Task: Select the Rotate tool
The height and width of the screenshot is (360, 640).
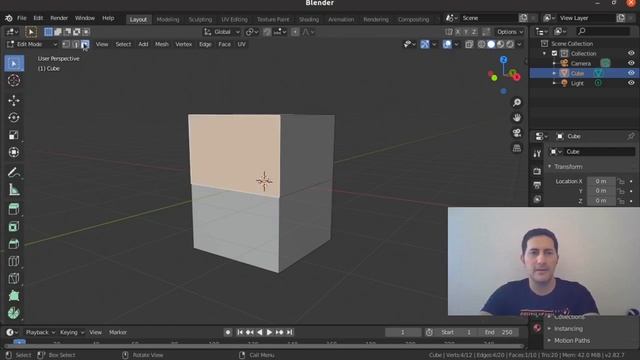Action: [x=14, y=118]
